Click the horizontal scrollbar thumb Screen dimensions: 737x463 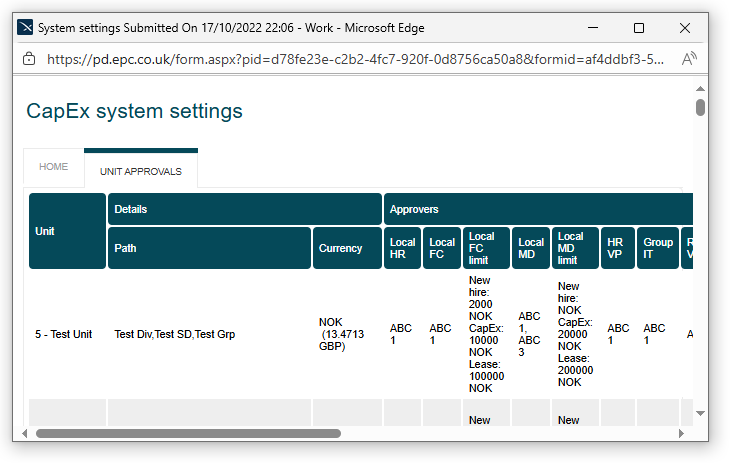point(188,434)
